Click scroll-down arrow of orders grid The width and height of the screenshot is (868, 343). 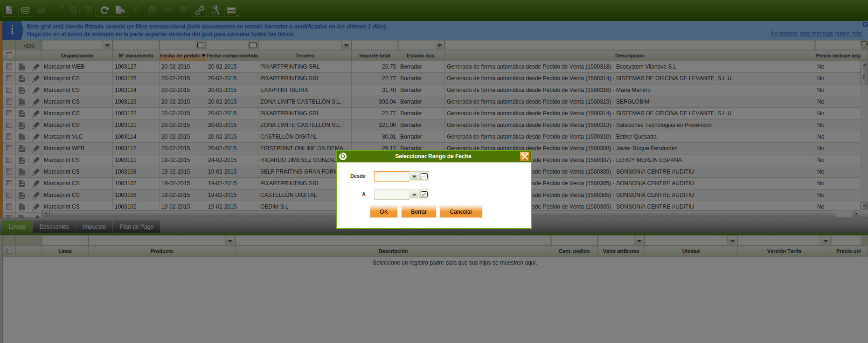[864, 206]
